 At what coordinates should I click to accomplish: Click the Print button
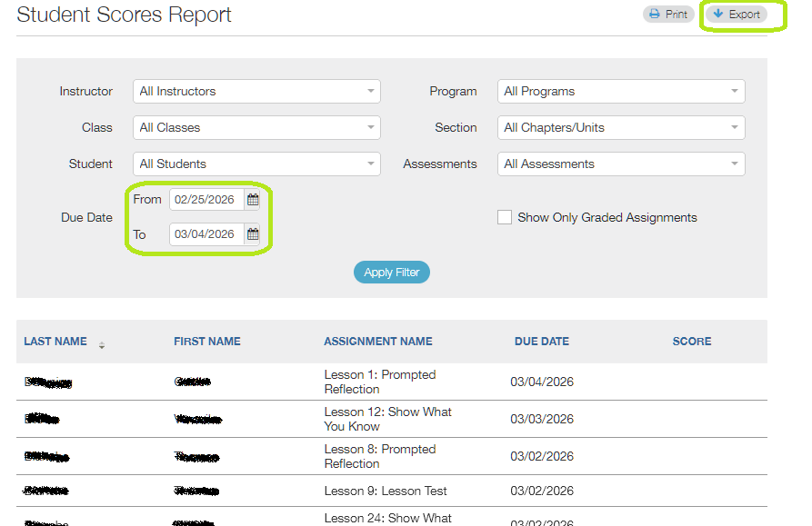668,15
